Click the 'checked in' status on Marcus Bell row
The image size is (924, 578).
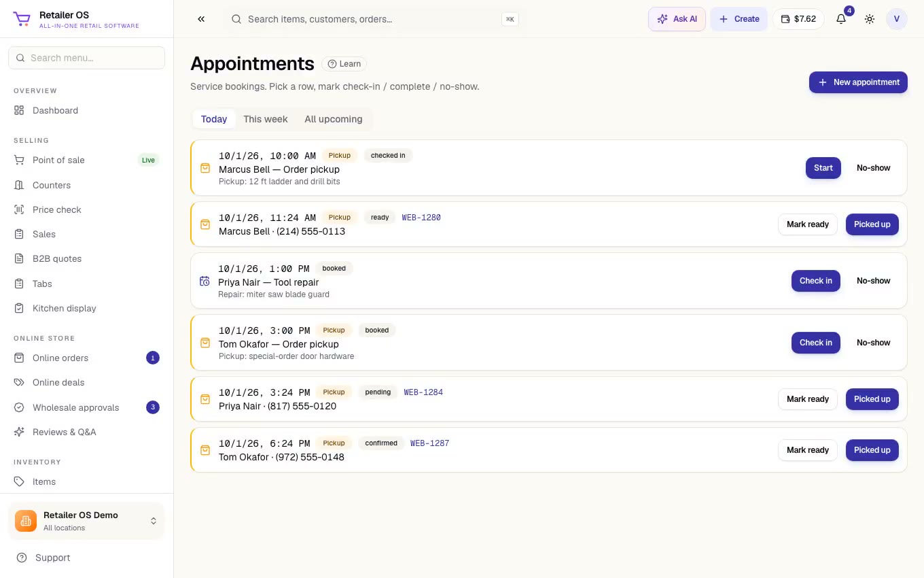(388, 156)
